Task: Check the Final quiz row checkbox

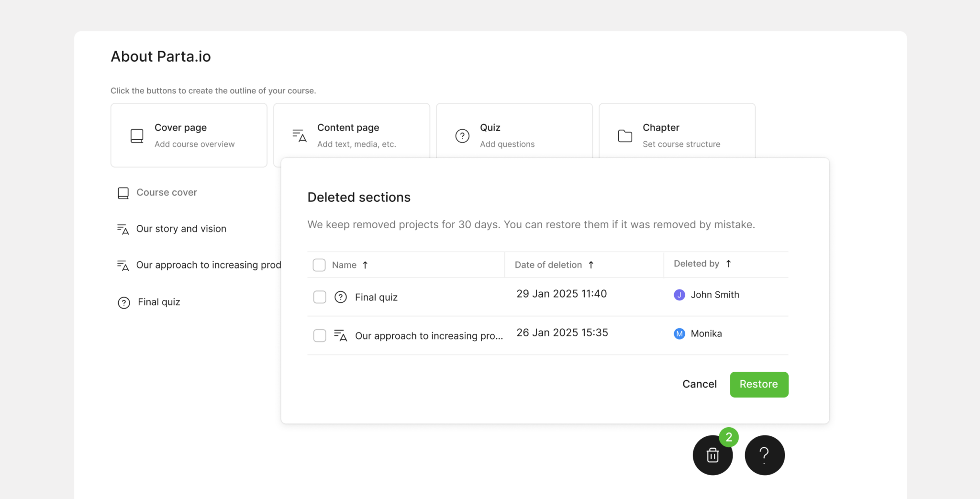Action: pyautogui.click(x=320, y=297)
